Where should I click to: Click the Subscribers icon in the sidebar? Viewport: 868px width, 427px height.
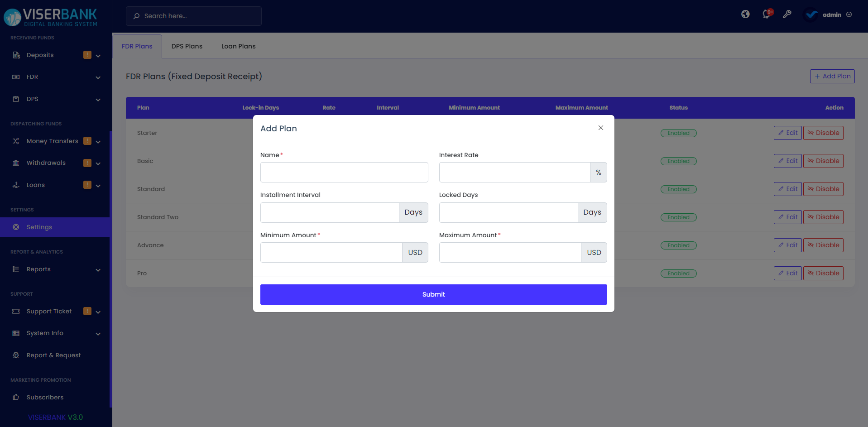(16, 397)
